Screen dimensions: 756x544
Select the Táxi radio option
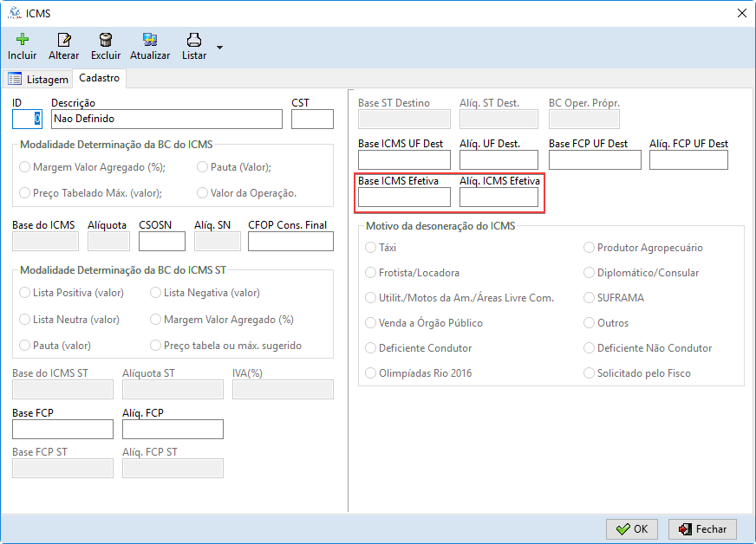[x=371, y=248]
